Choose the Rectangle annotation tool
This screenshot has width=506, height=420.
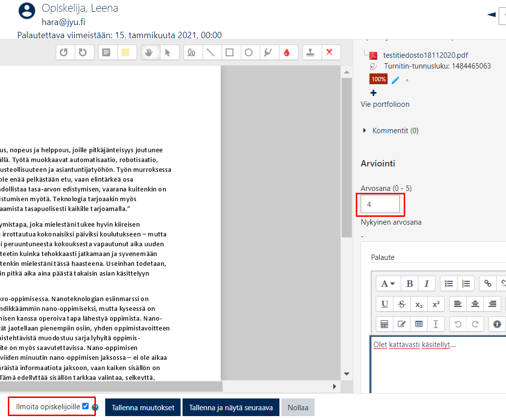[230, 52]
